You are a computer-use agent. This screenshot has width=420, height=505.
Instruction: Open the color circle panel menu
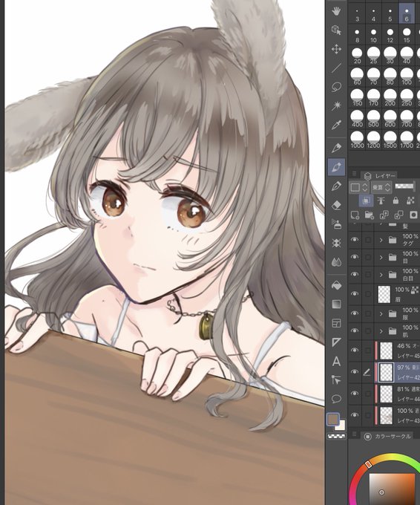tap(354, 434)
